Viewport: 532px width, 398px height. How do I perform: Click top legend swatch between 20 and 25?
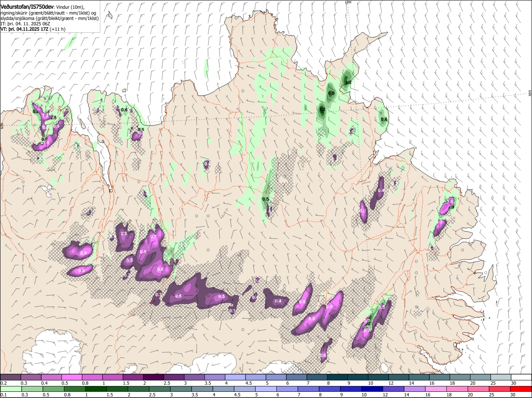[480, 377]
